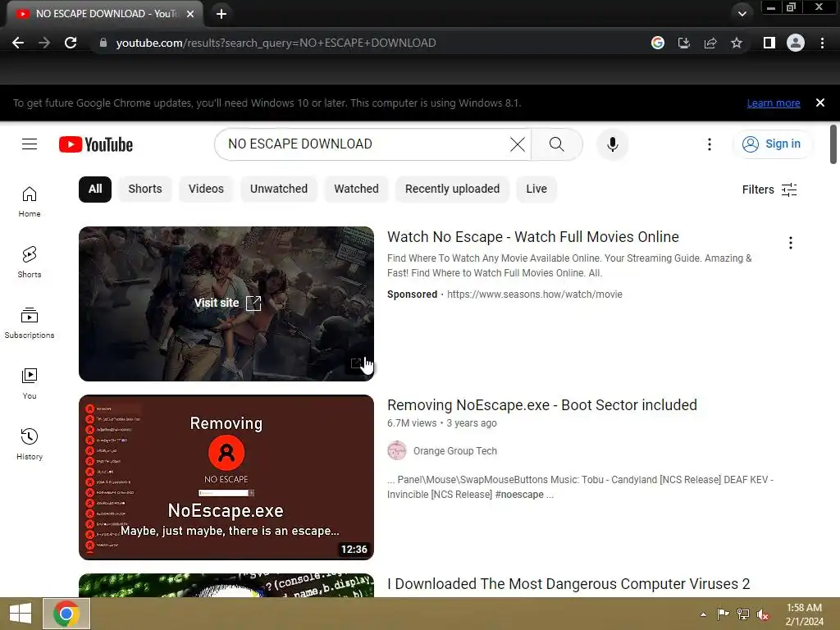
Task: Open Watch No Escape sponsored title
Action: pyautogui.click(x=533, y=237)
